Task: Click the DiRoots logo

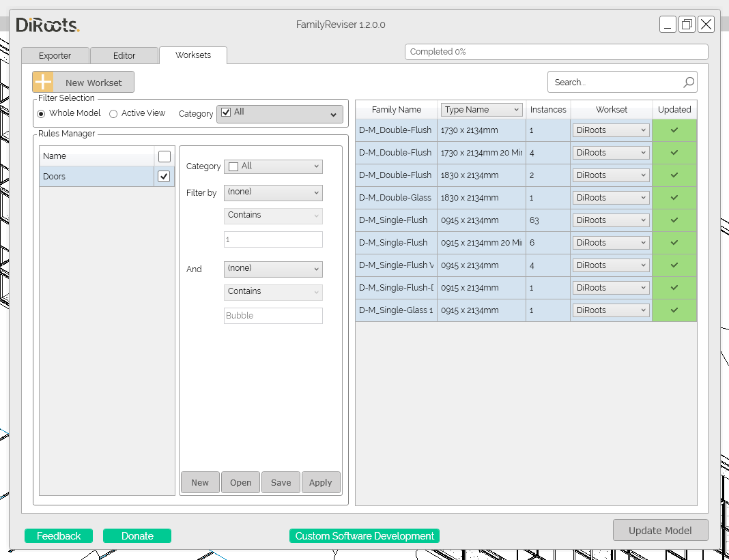Action: (47, 25)
